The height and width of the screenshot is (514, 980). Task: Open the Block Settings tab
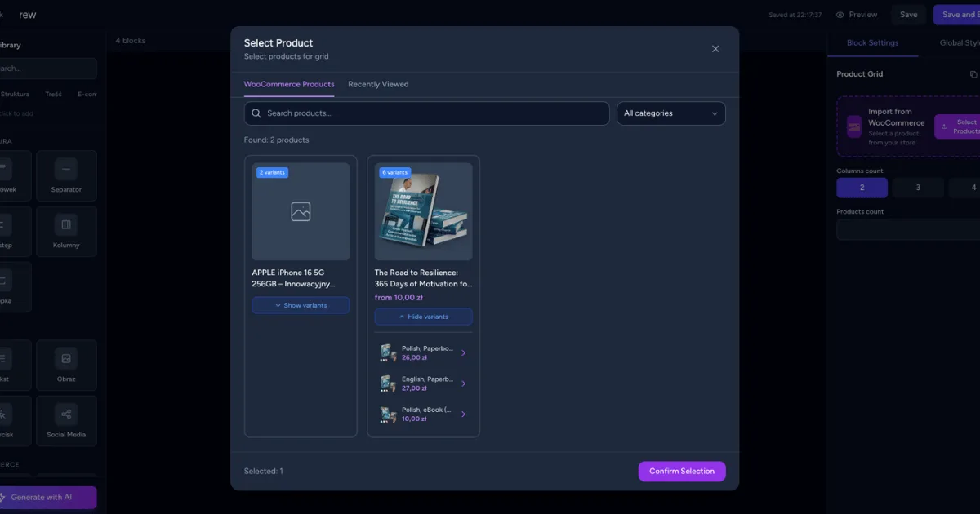pos(872,43)
